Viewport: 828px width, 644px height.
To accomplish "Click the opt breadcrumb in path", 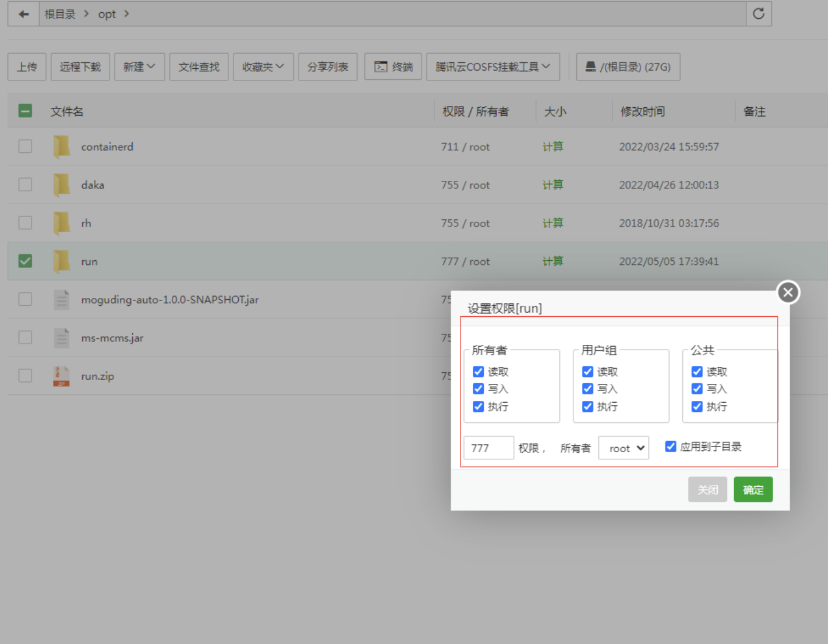I will point(107,14).
